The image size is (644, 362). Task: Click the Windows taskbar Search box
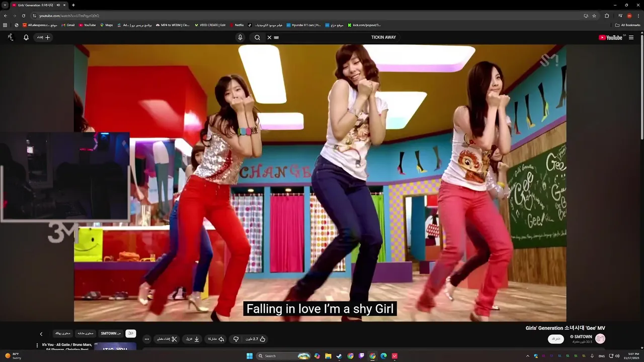pyautogui.click(x=284, y=356)
